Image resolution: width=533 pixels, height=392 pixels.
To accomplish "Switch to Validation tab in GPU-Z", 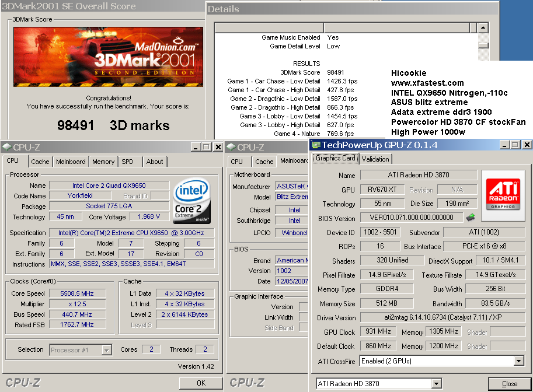I will 375,159.
